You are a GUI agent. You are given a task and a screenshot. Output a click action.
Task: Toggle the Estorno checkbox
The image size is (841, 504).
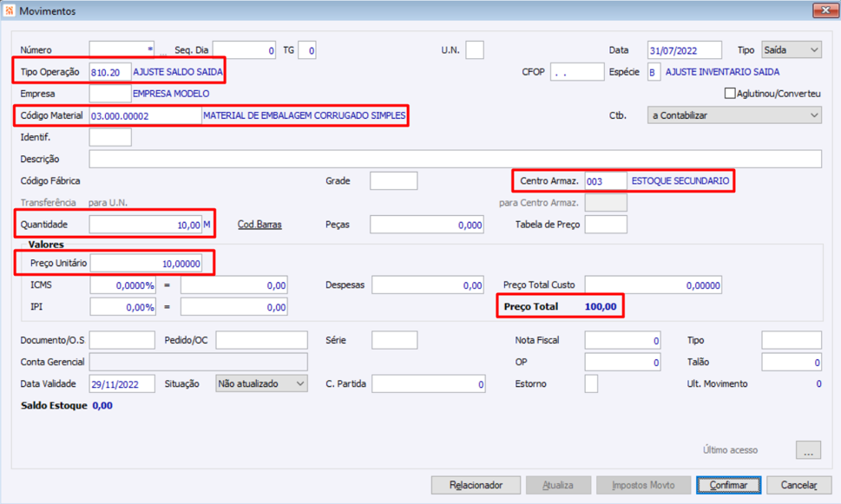click(591, 384)
